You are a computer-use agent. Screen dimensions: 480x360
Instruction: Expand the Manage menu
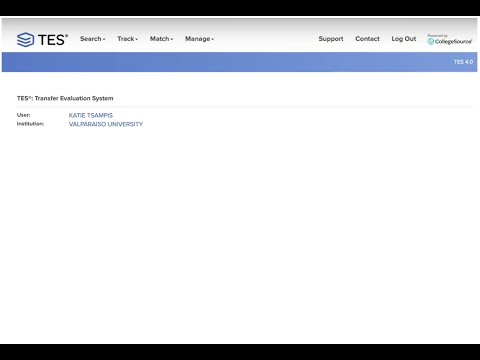tap(199, 39)
